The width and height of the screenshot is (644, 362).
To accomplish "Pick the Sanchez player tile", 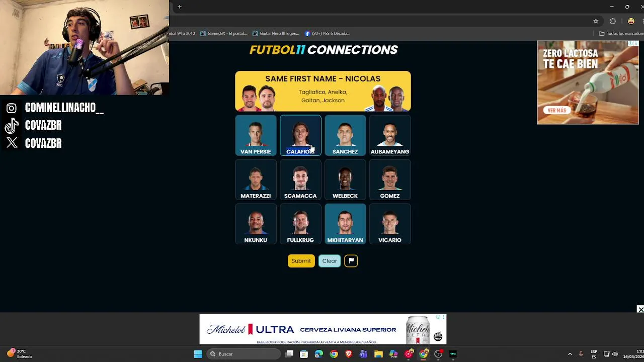I will coord(345,135).
